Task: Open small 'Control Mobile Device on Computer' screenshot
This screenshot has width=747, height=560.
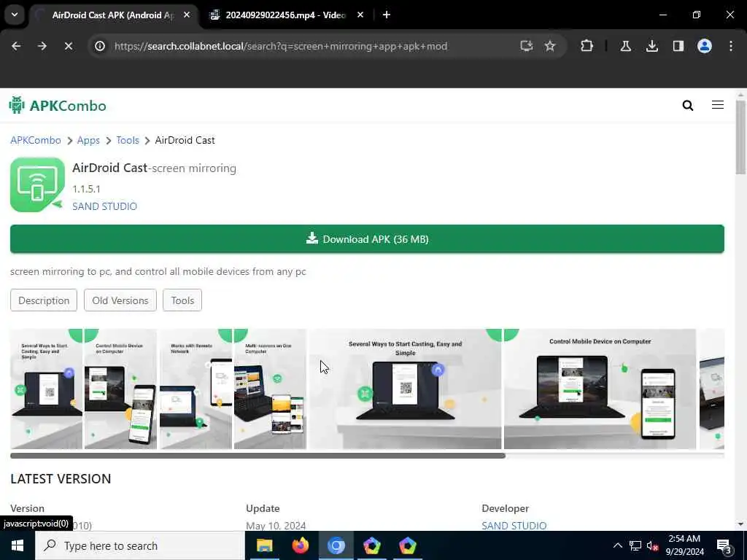Action: click(x=120, y=389)
